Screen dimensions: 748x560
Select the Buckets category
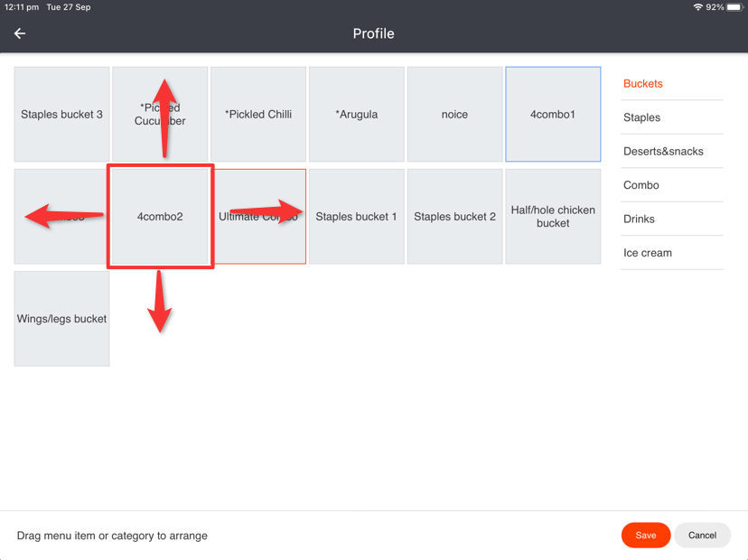tap(643, 83)
